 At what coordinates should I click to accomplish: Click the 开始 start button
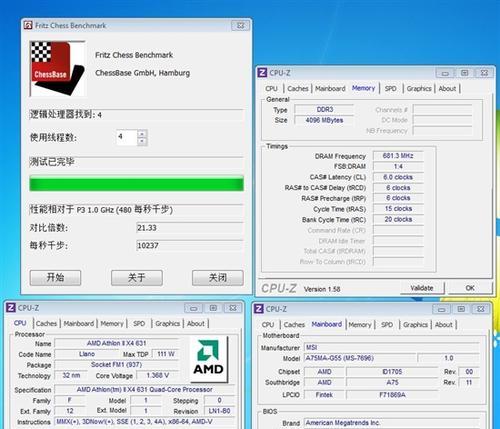pos(55,278)
